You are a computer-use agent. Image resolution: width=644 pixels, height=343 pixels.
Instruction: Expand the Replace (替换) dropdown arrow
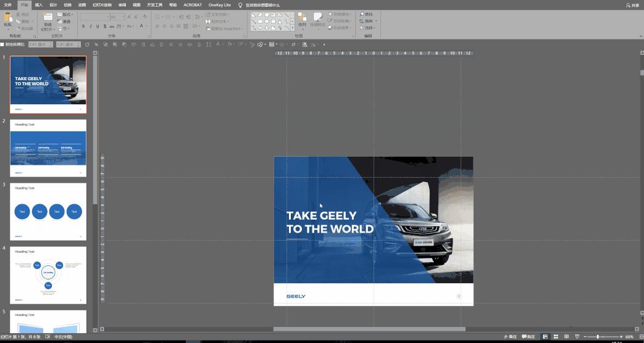376,21
